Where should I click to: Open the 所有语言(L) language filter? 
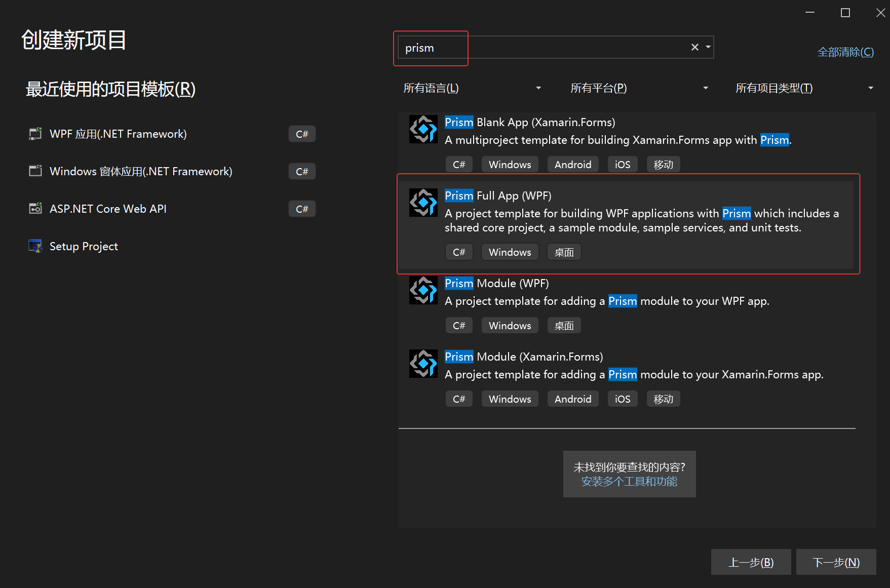(472, 88)
